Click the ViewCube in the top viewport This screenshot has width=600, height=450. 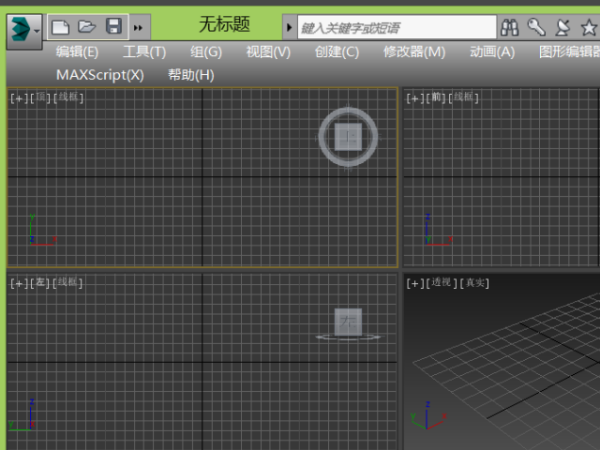[348, 137]
